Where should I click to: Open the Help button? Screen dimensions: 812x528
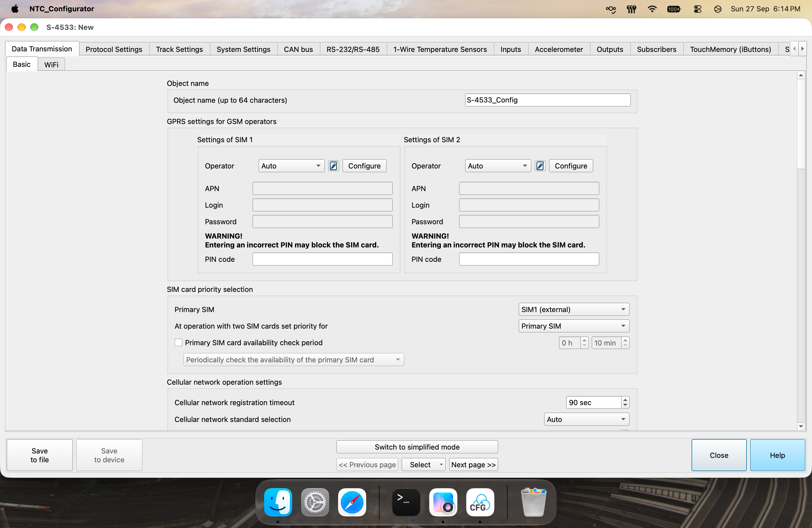[777, 455]
